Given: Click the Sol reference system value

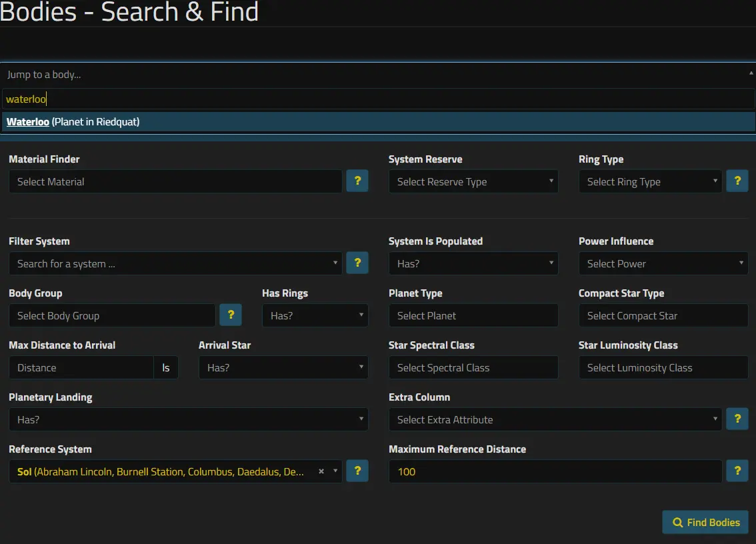Looking at the screenshot, I should [161, 471].
